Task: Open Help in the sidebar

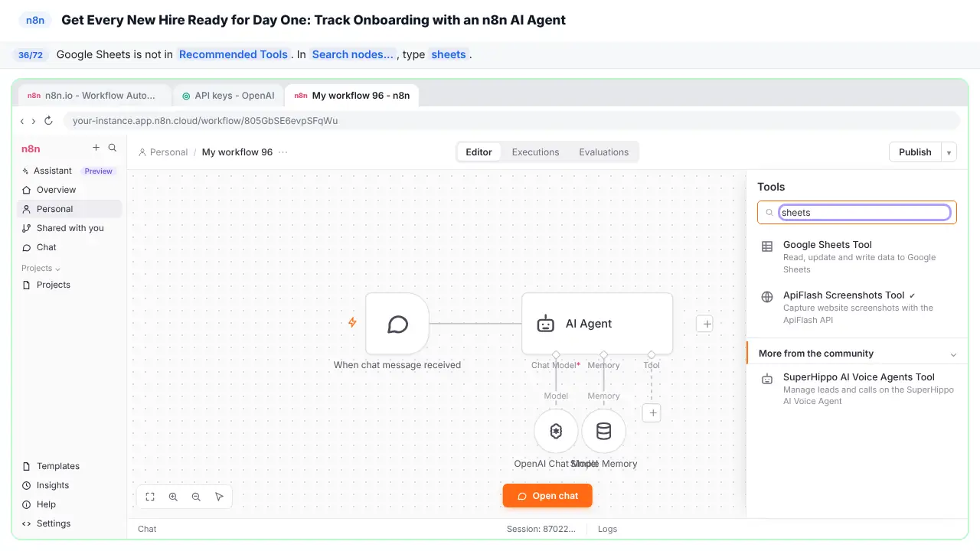Action: [x=46, y=504]
